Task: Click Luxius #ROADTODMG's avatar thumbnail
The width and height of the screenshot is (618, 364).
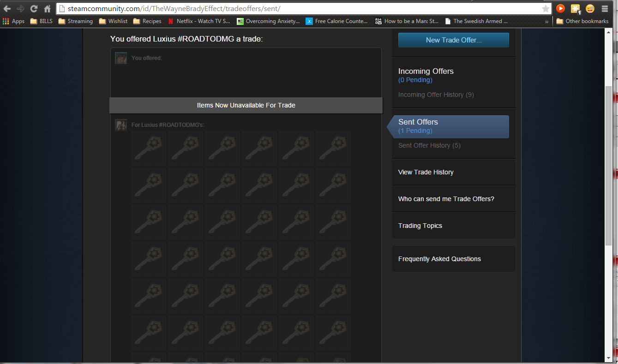Action: click(x=121, y=125)
